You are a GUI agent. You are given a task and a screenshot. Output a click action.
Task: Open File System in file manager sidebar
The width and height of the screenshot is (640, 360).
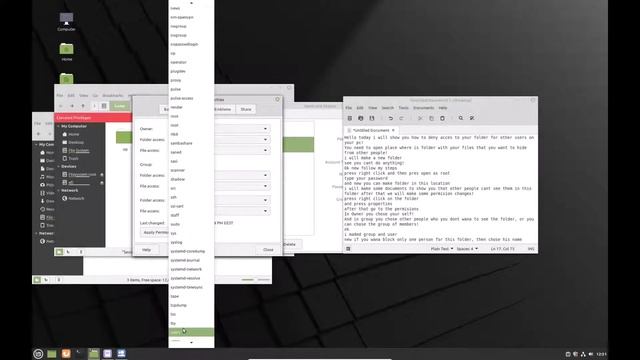pyautogui.click(x=79, y=151)
